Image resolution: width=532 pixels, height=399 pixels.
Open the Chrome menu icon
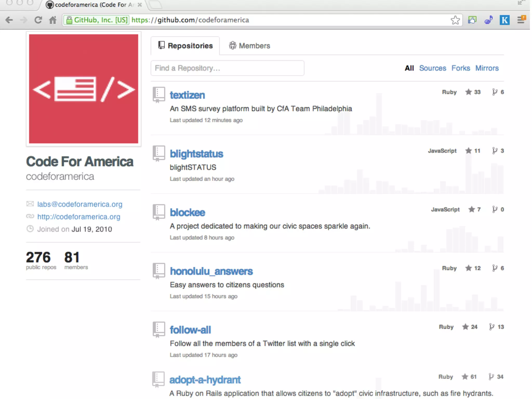pos(521,19)
